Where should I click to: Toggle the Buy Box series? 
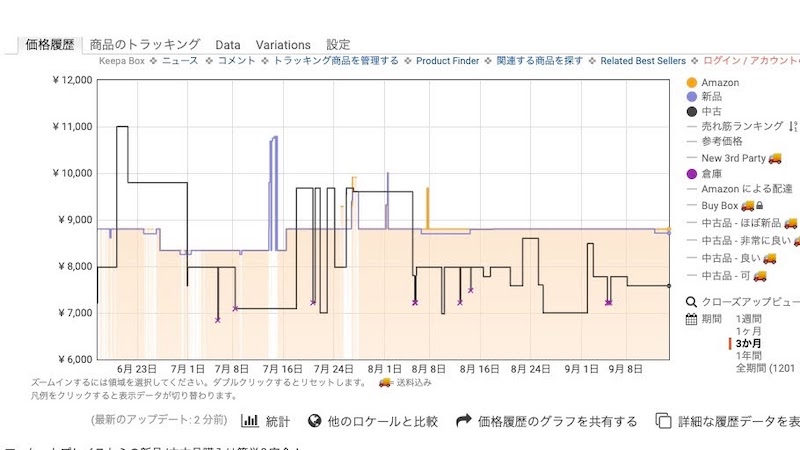(719, 206)
